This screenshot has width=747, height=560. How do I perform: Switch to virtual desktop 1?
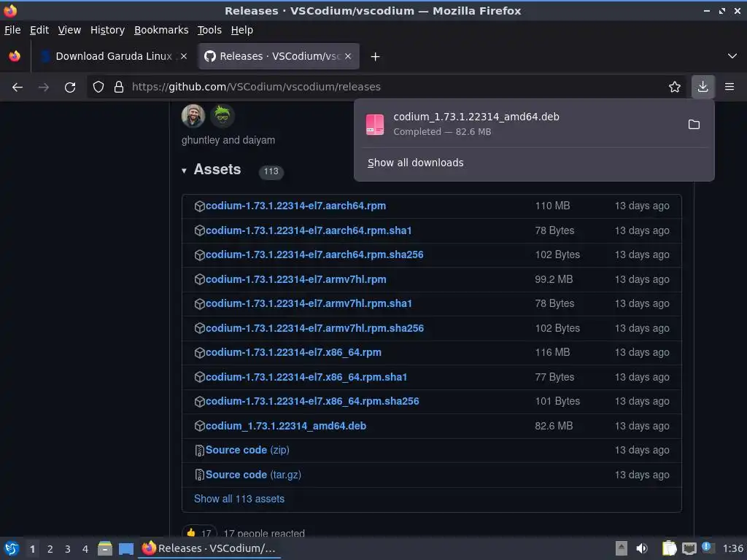pos(32,549)
